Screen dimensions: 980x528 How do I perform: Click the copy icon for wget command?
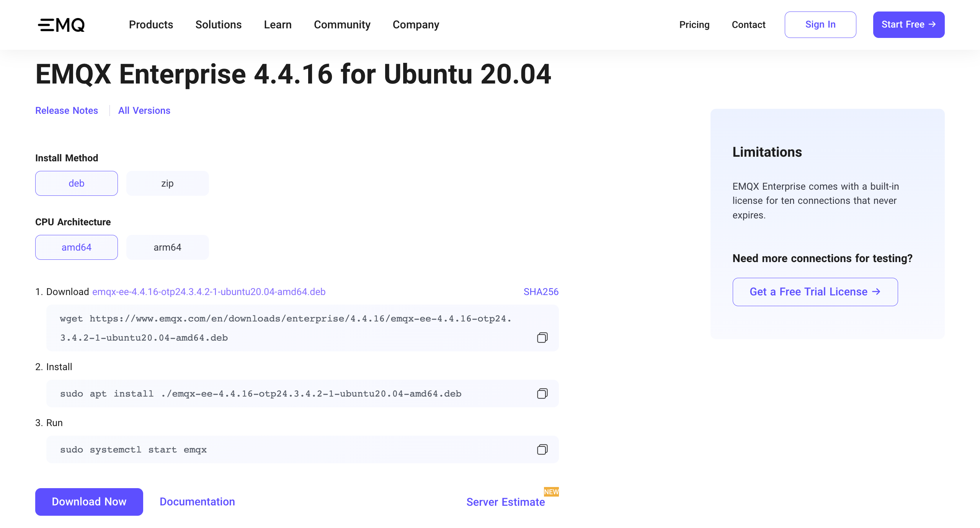pos(542,337)
